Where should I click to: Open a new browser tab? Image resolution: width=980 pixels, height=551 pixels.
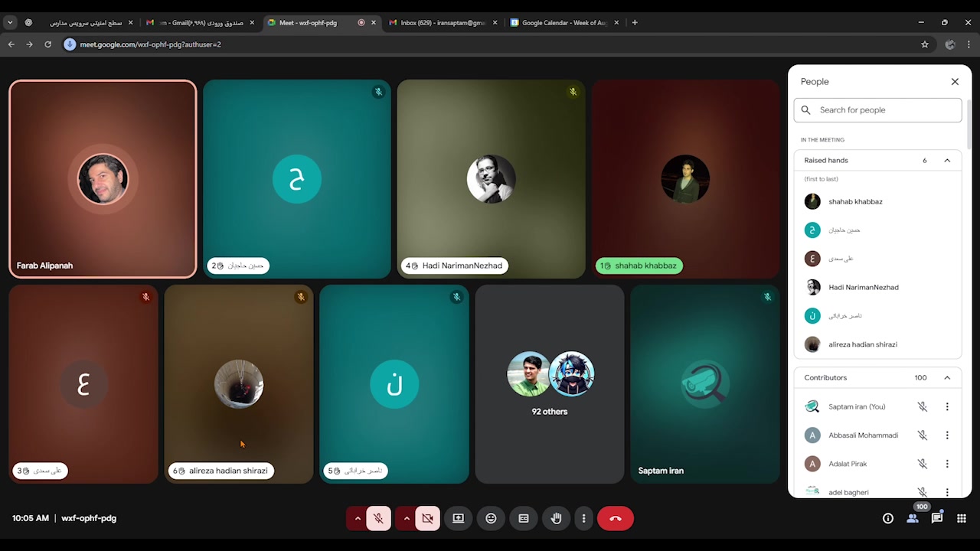pos(635,23)
